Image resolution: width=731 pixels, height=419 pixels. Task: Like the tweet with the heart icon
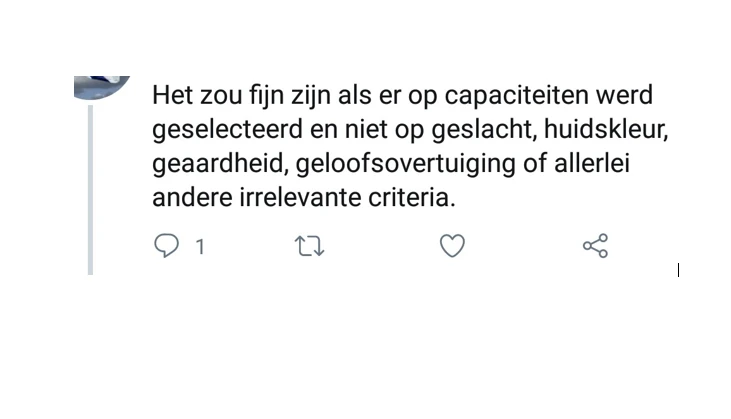click(452, 246)
